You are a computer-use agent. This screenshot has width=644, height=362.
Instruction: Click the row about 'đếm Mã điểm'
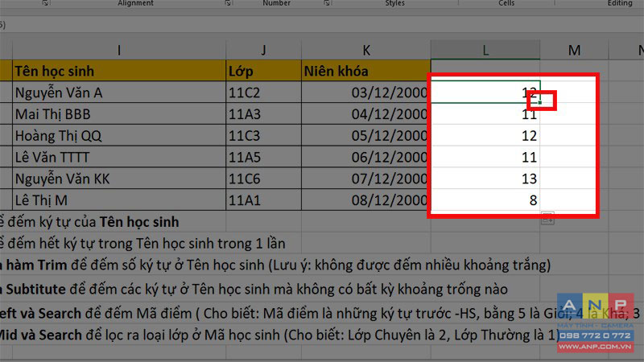pos(320,313)
